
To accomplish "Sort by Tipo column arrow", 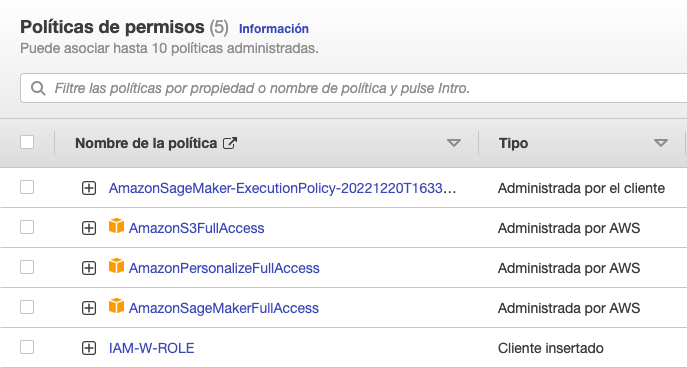I will 661,143.
